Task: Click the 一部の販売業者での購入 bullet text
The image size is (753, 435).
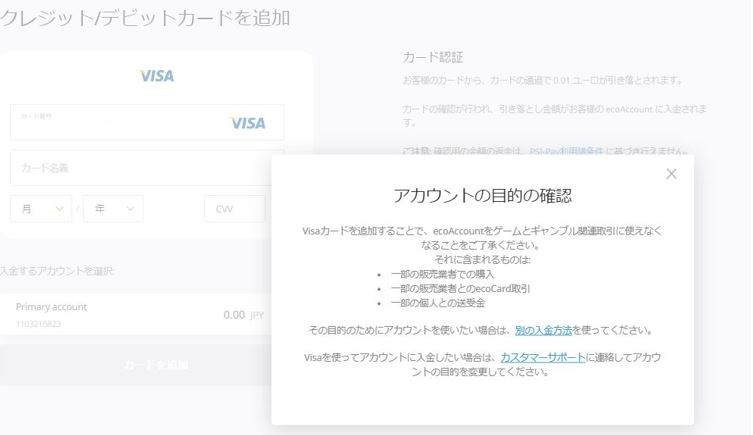Action: point(442,274)
